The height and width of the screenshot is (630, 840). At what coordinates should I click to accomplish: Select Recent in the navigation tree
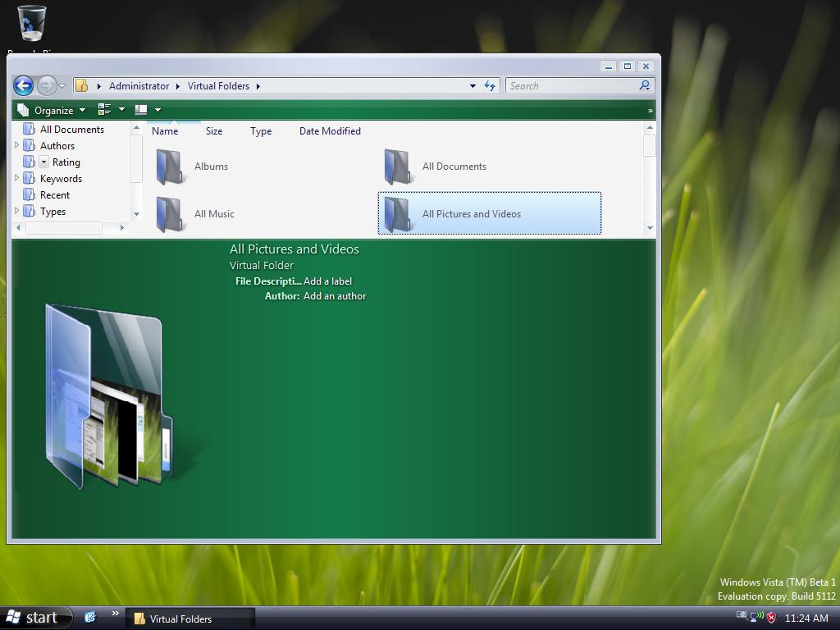55,195
